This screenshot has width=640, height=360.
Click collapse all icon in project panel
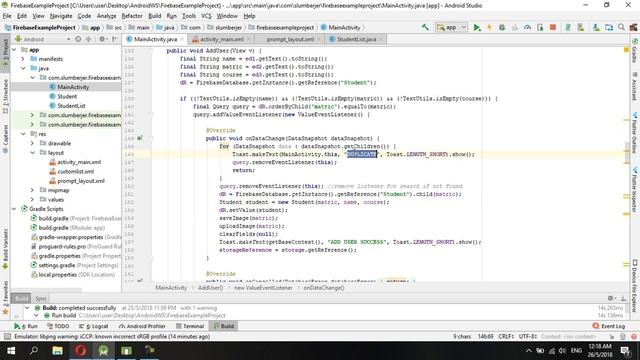88,39
